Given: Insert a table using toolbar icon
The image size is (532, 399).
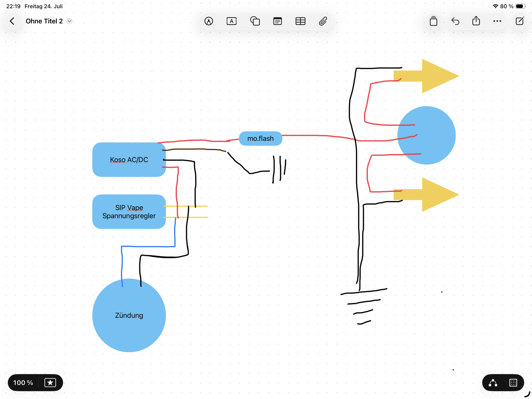Looking at the screenshot, I should 300,21.
